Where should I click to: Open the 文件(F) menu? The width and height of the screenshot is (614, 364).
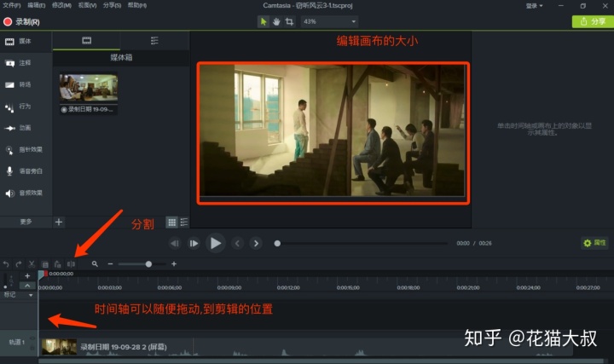click(11, 5)
